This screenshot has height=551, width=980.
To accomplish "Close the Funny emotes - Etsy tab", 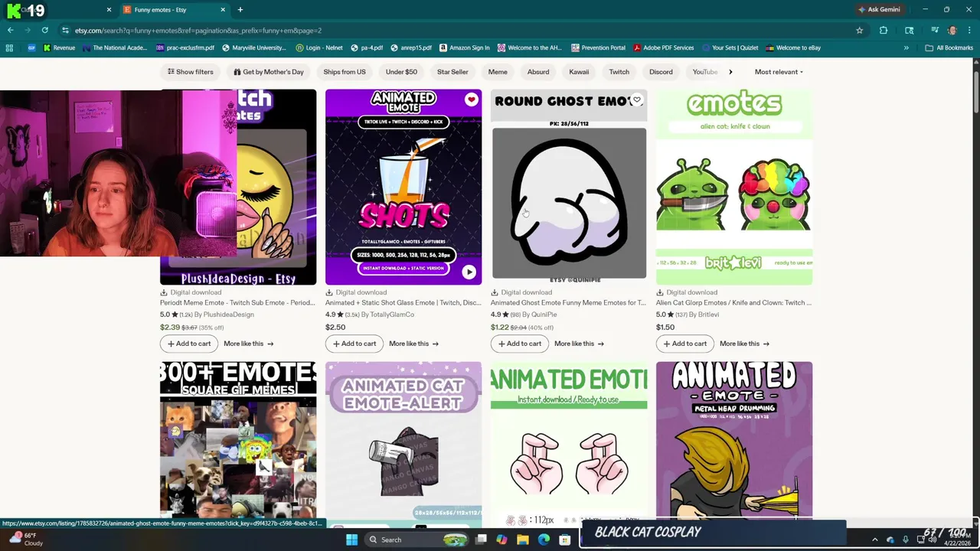I will pyautogui.click(x=223, y=9).
